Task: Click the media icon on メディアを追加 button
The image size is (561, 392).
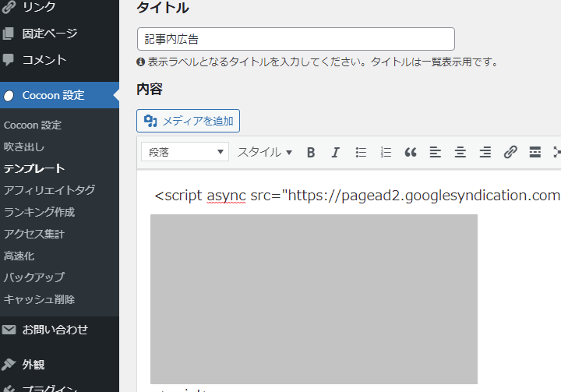Action: 150,121
